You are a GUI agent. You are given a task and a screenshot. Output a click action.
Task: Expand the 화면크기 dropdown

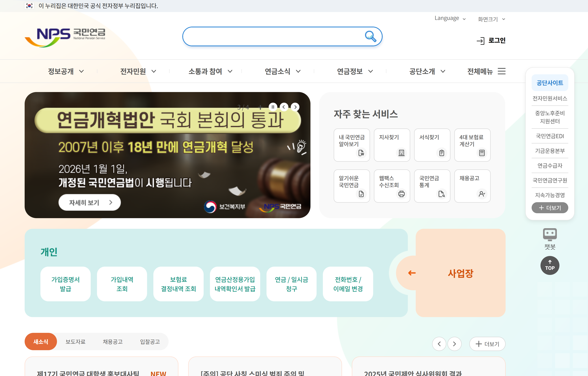[x=491, y=19]
